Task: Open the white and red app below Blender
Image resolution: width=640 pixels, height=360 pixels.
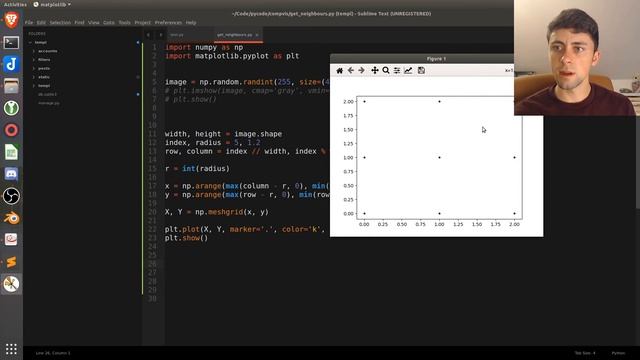Action: [x=11, y=240]
